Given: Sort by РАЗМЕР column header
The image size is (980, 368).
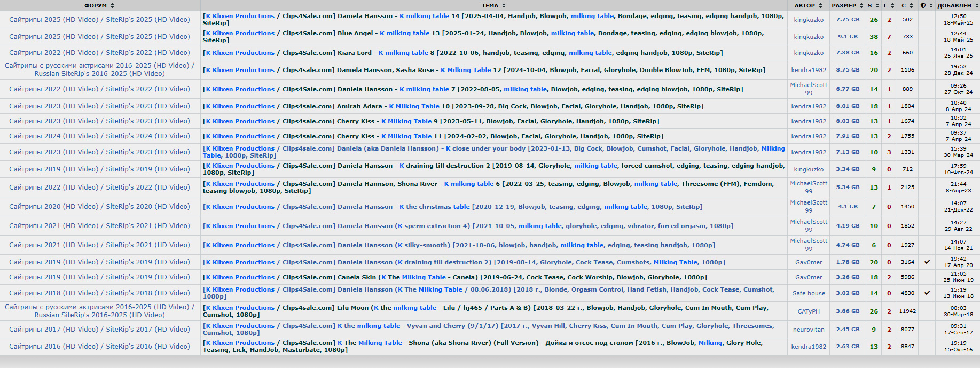Looking at the screenshot, I should click(x=848, y=5).
